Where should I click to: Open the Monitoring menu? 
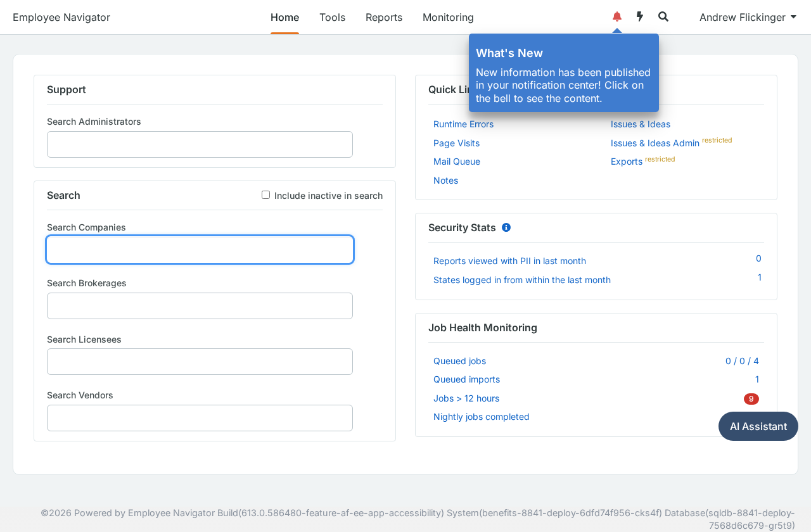pos(448,17)
